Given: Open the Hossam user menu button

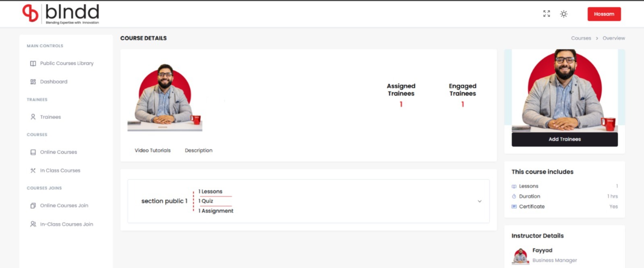Looking at the screenshot, I should tap(604, 14).
